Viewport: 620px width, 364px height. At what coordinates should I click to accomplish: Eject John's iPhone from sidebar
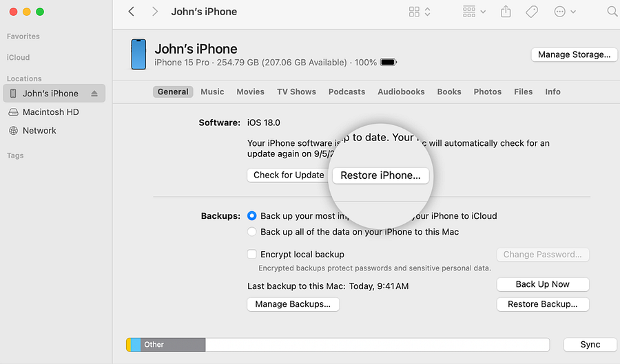(94, 94)
